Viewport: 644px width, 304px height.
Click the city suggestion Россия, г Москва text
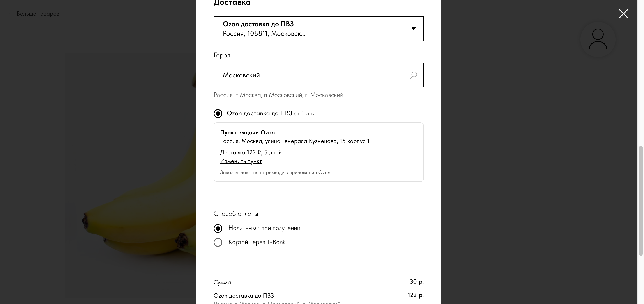(278, 95)
